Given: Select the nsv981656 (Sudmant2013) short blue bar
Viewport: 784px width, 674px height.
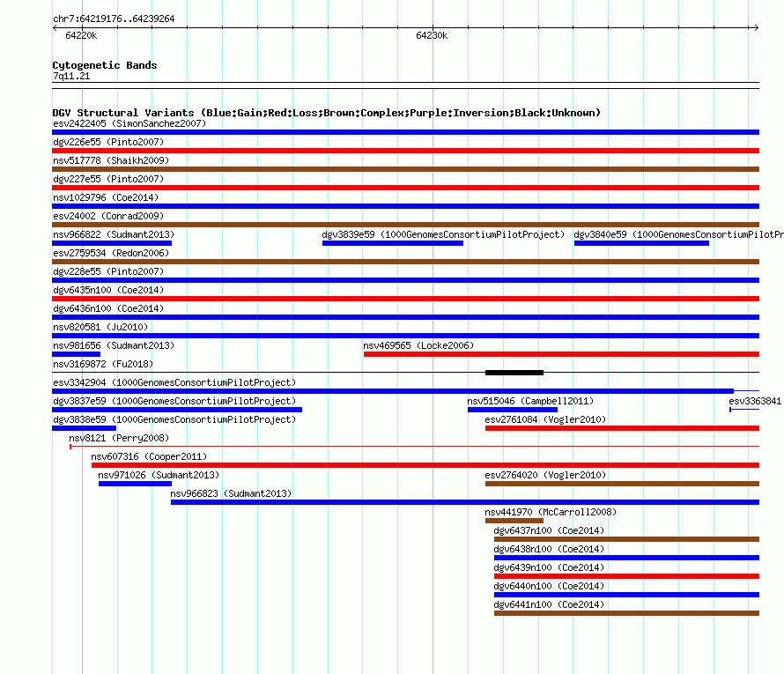Looking at the screenshot, I should [76, 354].
